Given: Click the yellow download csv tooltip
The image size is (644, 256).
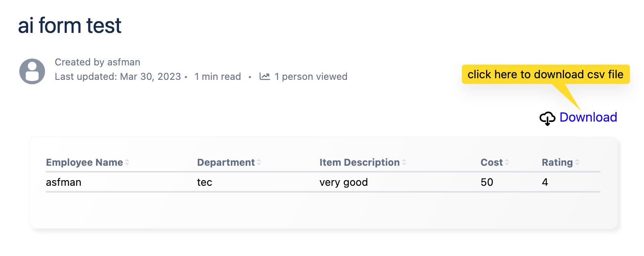Looking at the screenshot, I should [x=545, y=75].
